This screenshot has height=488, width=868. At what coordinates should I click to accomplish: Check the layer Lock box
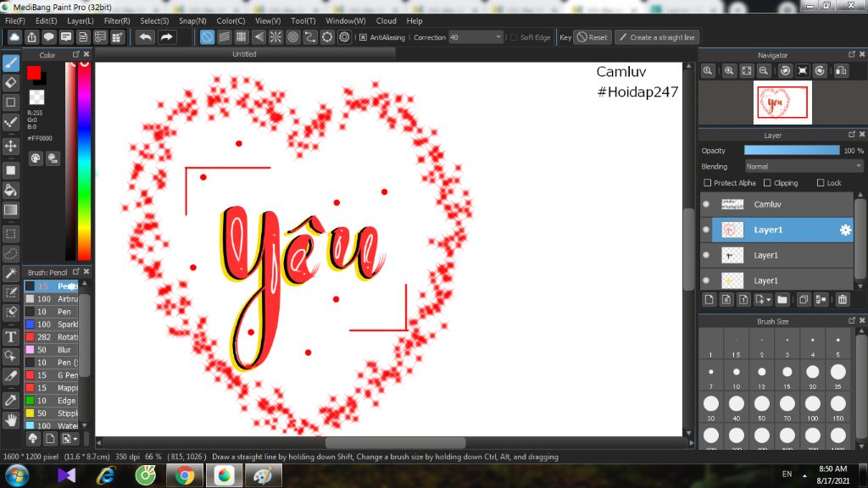(x=821, y=183)
